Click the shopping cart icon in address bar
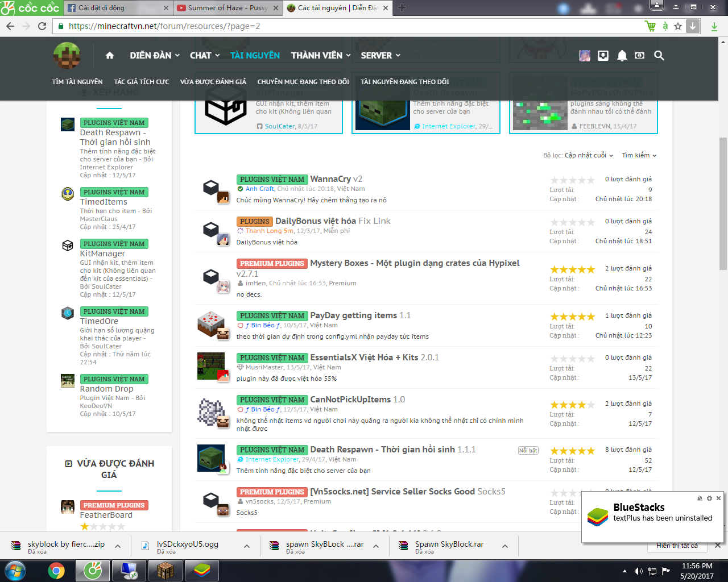This screenshot has height=582, width=728. (x=650, y=26)
